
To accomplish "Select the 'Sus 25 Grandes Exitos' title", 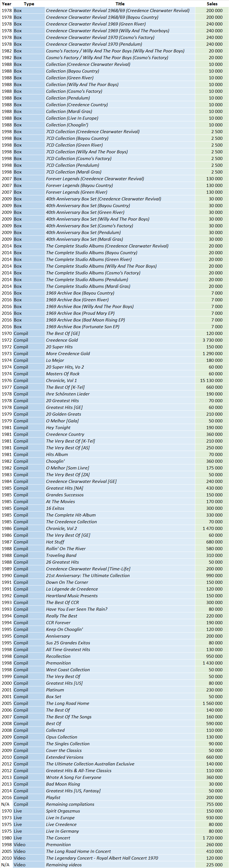I will click(x=68, y=643).
